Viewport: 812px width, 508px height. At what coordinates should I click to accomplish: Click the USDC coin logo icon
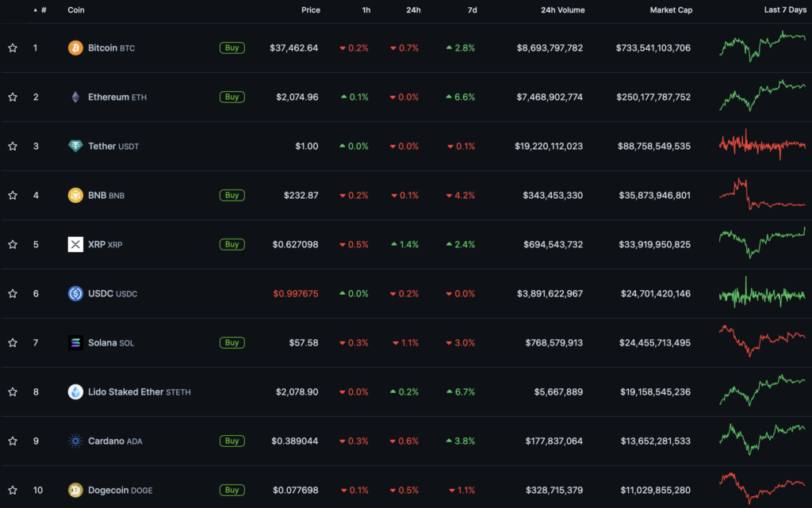(x=75, y=293)
